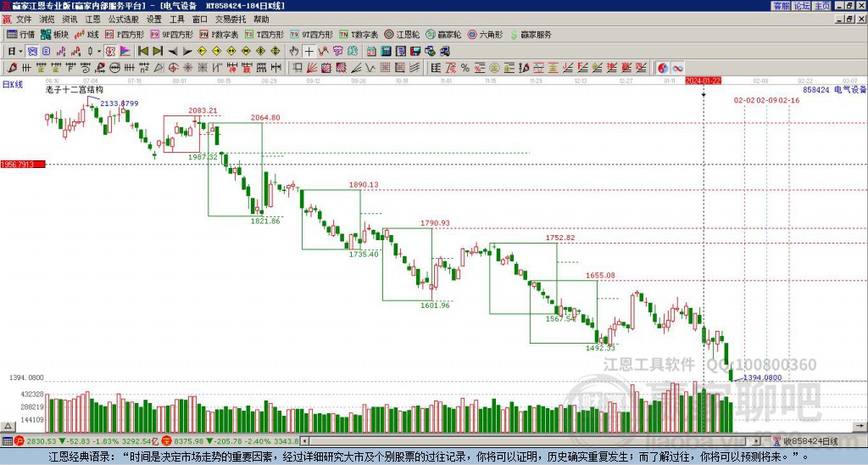Select the circle-with-crosshair drawing tool
Viewport: 868px width, 465px height.
click(x=173, y=68)
